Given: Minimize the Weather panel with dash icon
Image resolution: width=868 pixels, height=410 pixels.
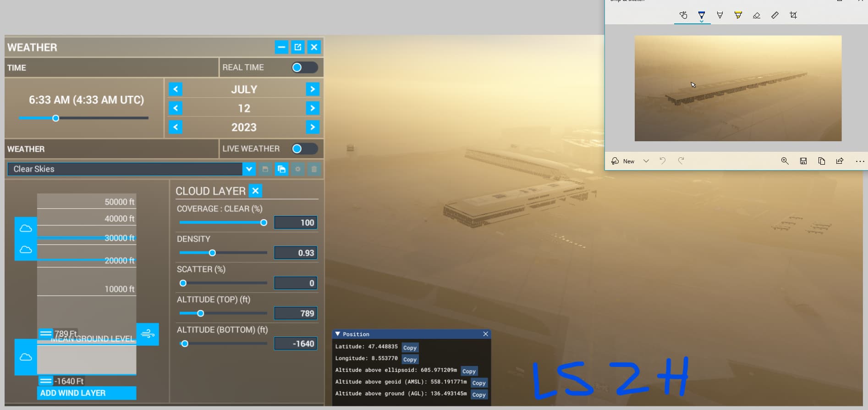Looking at the screenshot, I should (281, 47).
